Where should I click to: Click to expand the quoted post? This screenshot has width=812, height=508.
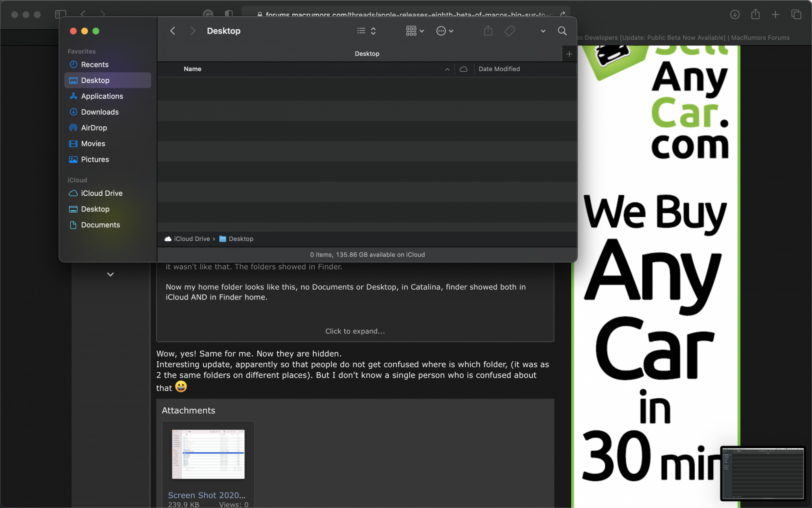pos(355,331)
